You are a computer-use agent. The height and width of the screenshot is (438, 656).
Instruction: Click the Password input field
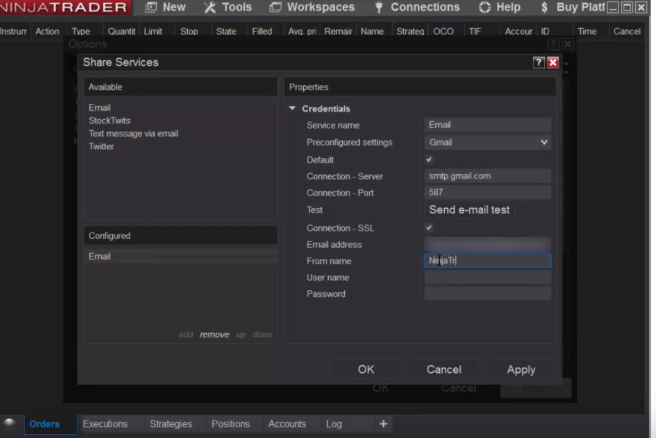click(x=487, y=294)
